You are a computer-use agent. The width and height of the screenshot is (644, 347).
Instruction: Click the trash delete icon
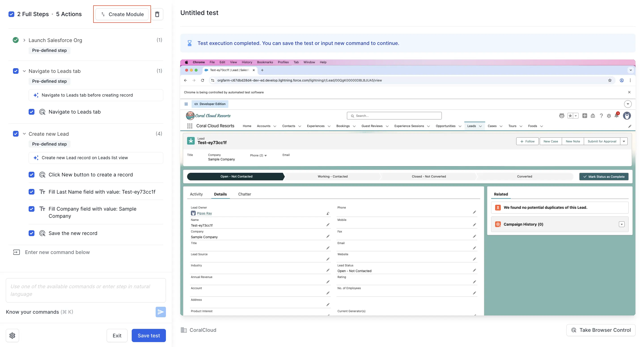[157, 14]
